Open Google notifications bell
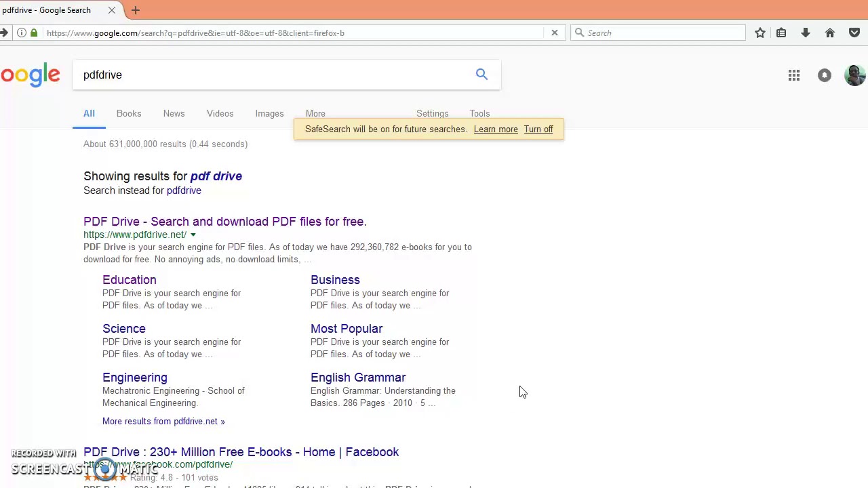This screenshot has width=868, height=488. coord(825,75)
